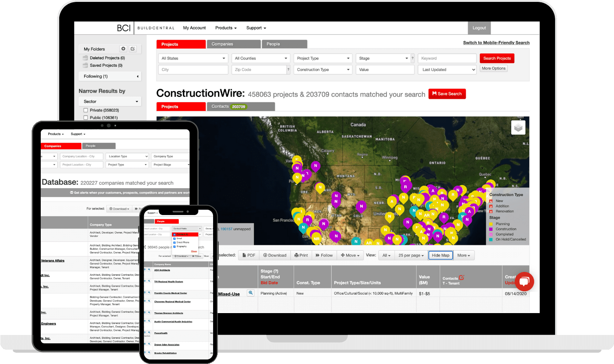This screenshot has width=614, height=364.
Task: Click the Stage help question mark icon
Action: pos(413,58)
